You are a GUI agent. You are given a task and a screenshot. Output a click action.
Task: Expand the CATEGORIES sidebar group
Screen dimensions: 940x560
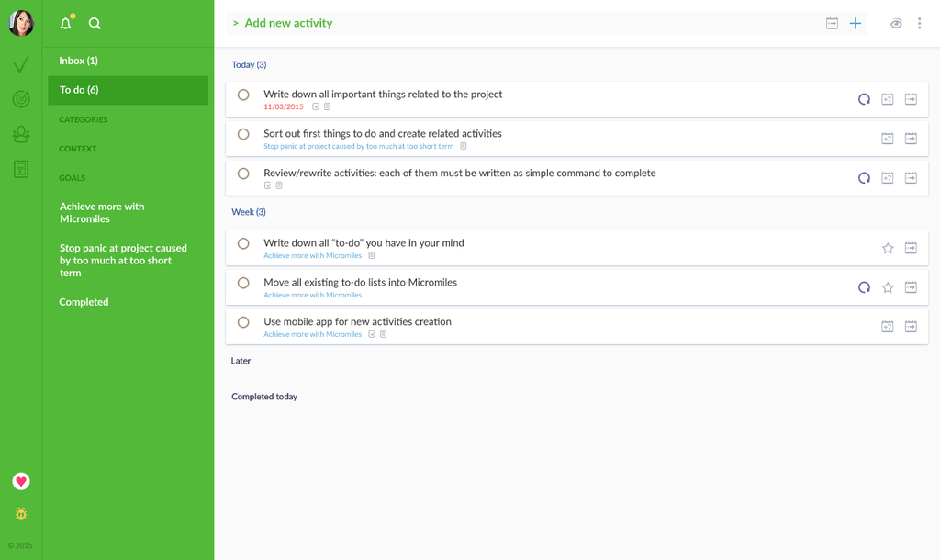tap(84, 119)
